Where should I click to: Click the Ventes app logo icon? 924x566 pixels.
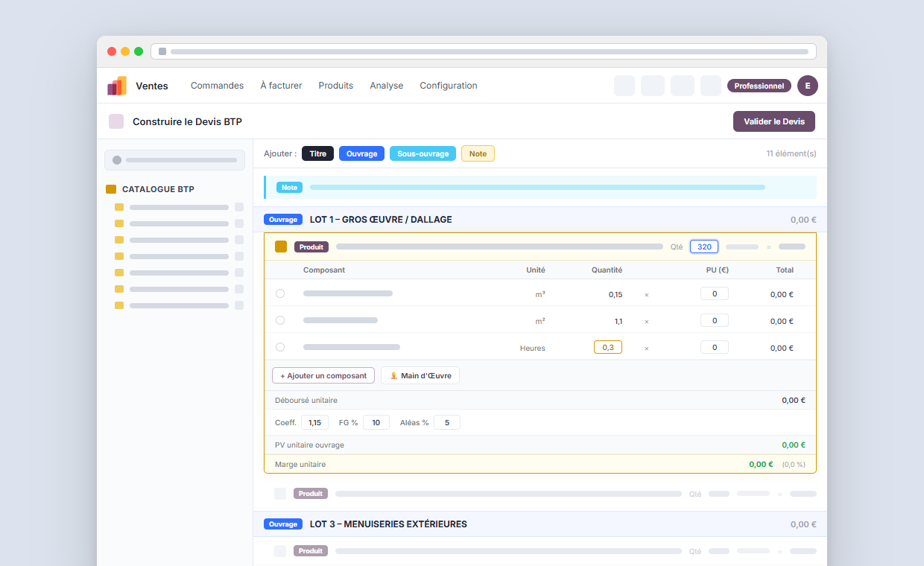coord(117,86)
